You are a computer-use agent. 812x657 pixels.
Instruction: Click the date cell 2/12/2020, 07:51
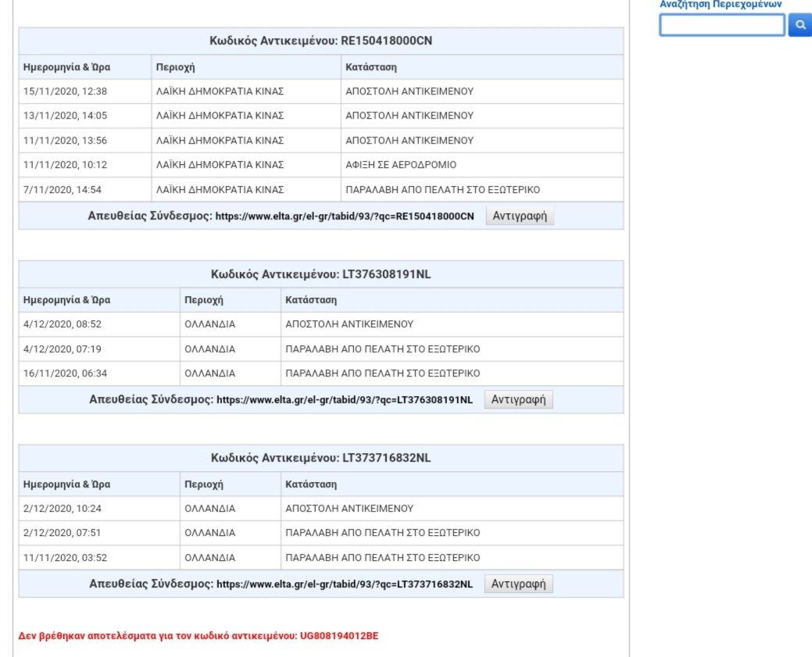(x=99, y=533)
